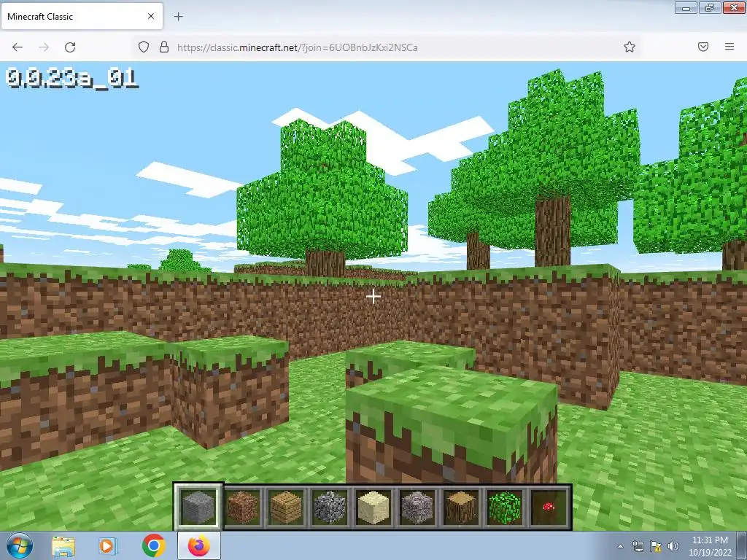
Task: Open a new browser tab
Action: coord(179,17)
